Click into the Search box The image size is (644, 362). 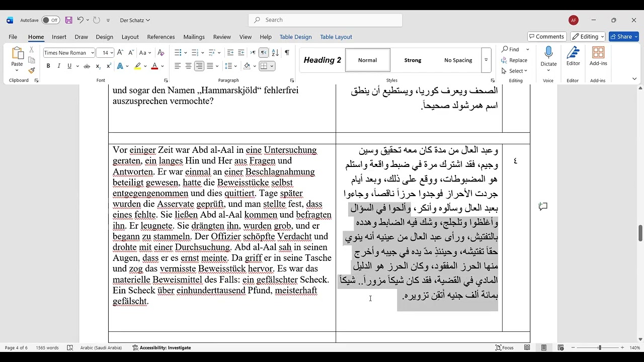point(325,20)
